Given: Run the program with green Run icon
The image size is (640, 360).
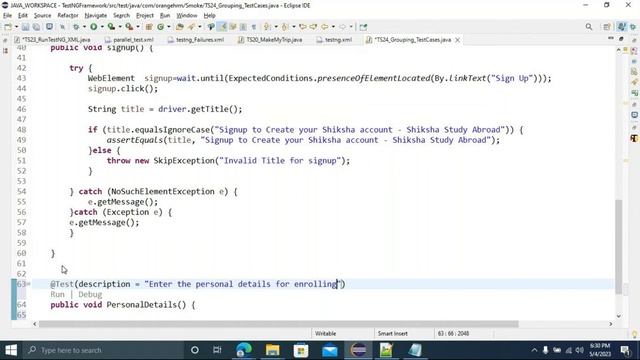Looking at the screenshot, I should tap(93, 27).
